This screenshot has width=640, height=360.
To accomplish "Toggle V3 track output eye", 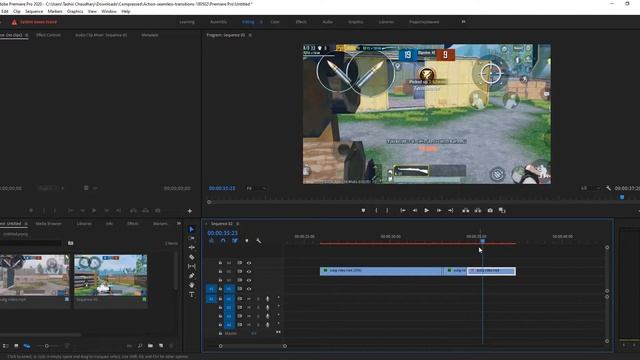I will pyautogui.click(x=249, y=271).
